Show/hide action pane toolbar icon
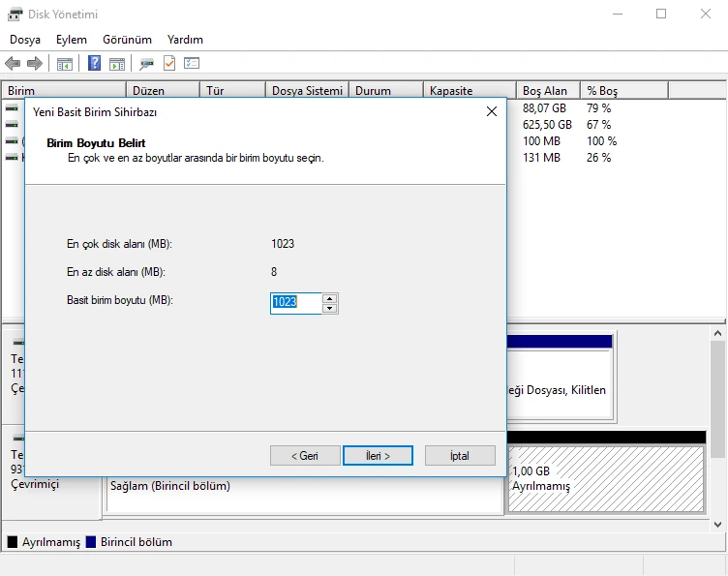The height and width of the screenshot is (576, 728). pos(117,64)
